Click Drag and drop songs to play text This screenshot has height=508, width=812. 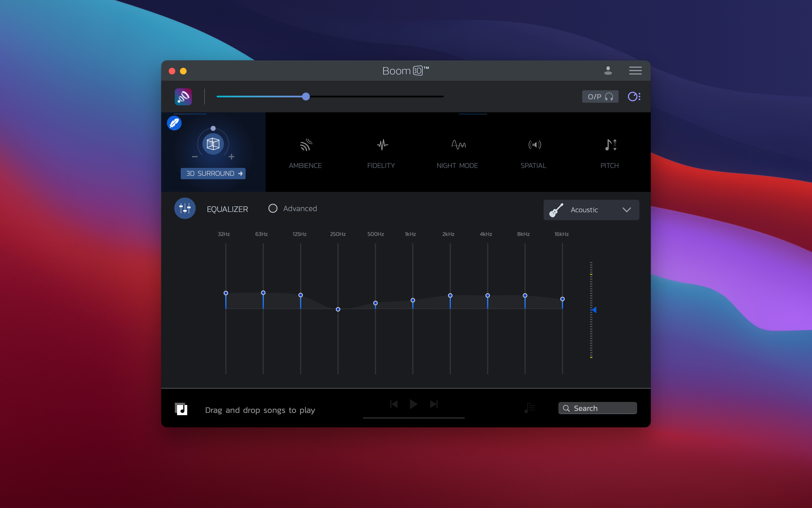[x=260, y=410]
